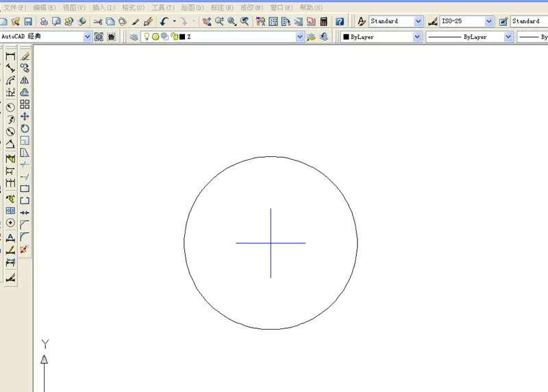Select the Array tool
This screenshot has width=548, height=392.
point(25,104)
